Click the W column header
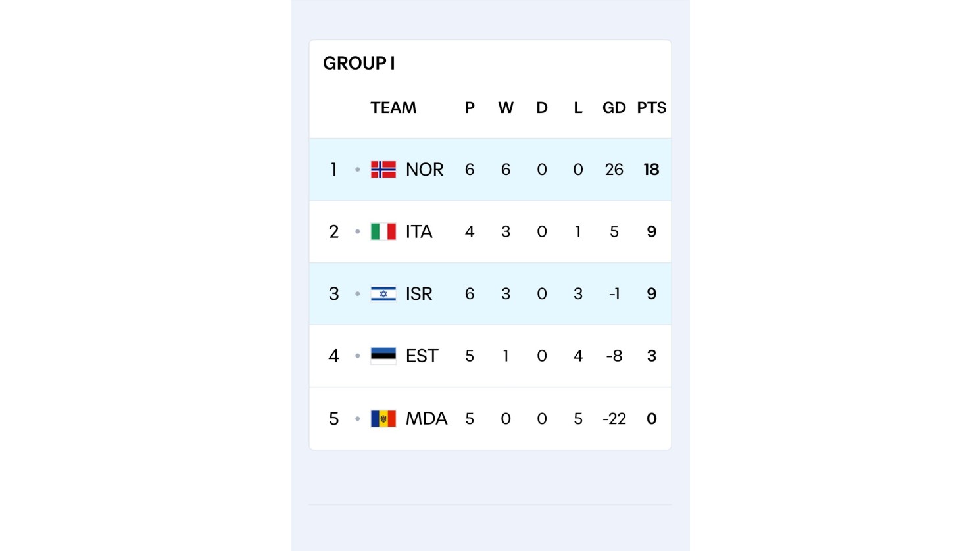 click(x=505, y=108)
